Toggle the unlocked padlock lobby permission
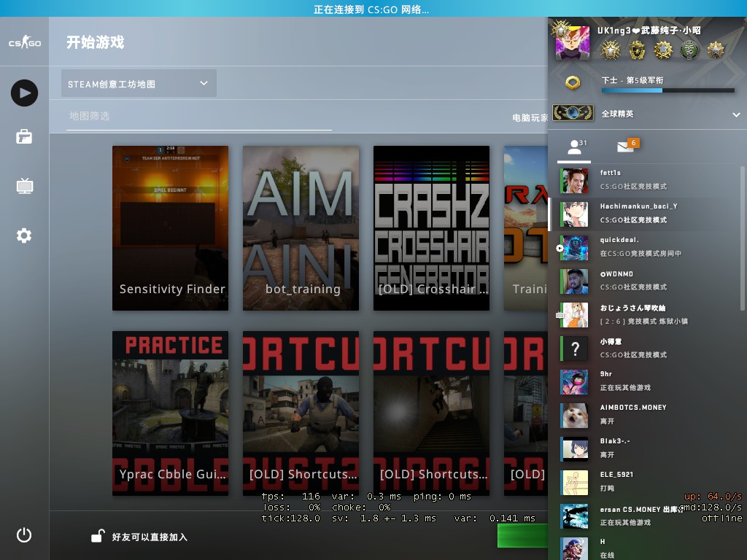The image size is (747, 560). [98, 536]
